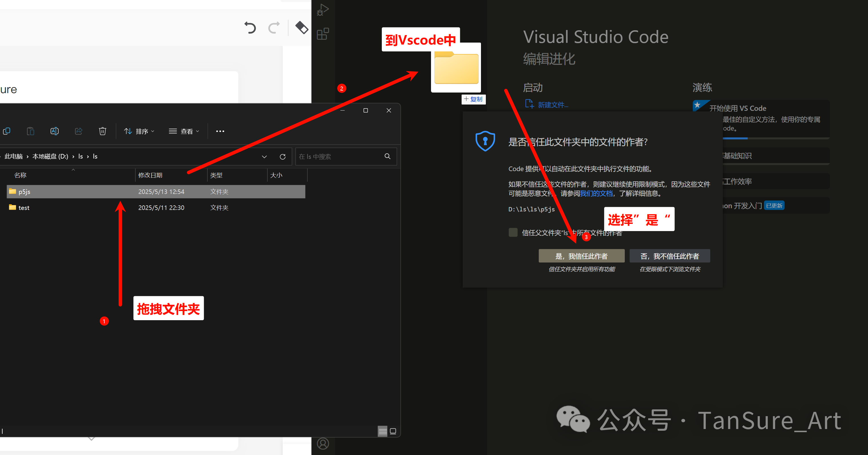Refresh the folder view
The image size is (868, 455).
(x=283, y=157)
